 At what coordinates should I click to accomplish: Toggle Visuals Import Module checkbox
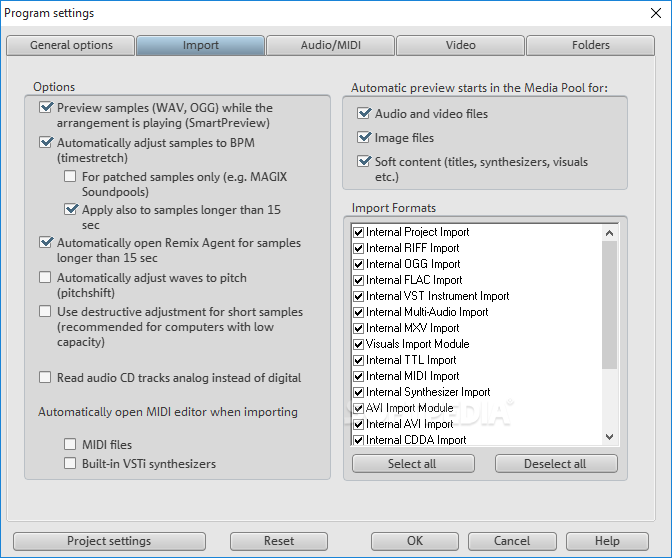[358, 344]
